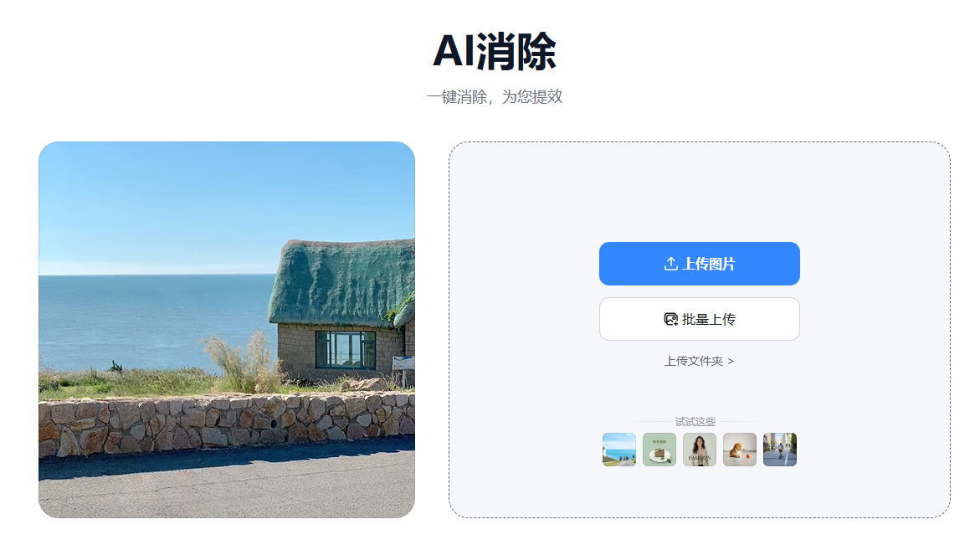Choose the corgi dog sample thumbnail
The image size is (980, 545).
point(739,450)
